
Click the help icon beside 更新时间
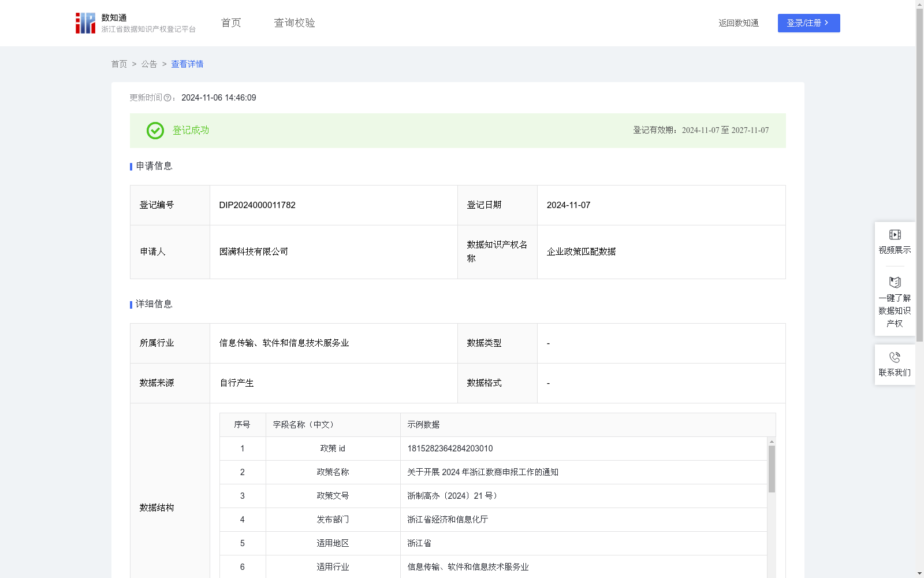coord(167,98)
